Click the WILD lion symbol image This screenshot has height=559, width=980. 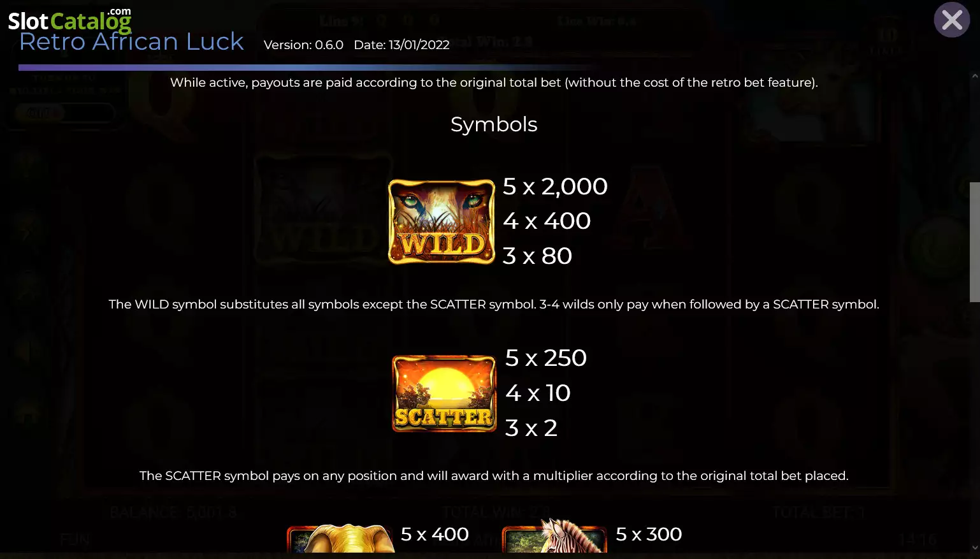(x=442, y=222)
